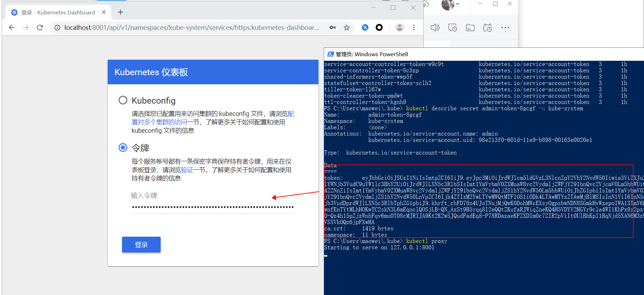Open the 验证 link in token description
Image resolution: width=644 pixels, height=295 pixels.
187,170
